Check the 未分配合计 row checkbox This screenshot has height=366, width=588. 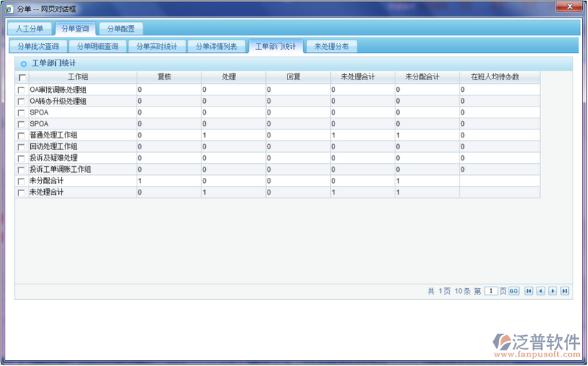coord(21,181)
